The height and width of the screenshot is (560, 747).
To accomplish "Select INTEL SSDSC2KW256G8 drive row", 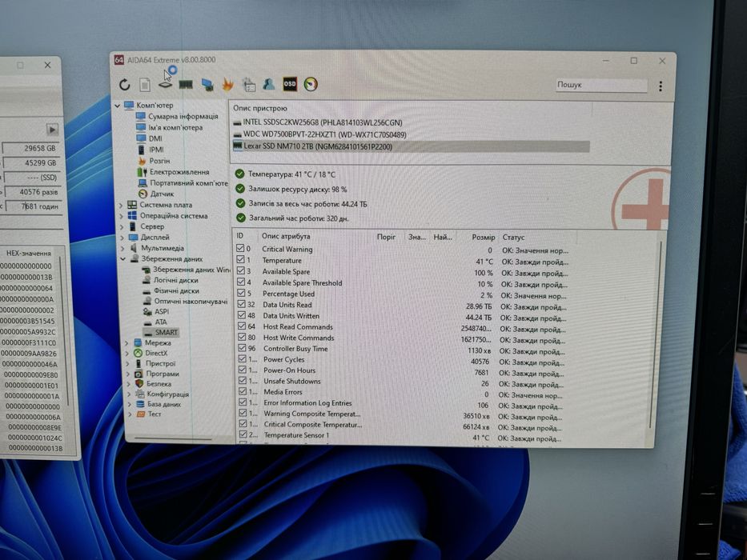I will pyautogui.click(x=322, y=122).
